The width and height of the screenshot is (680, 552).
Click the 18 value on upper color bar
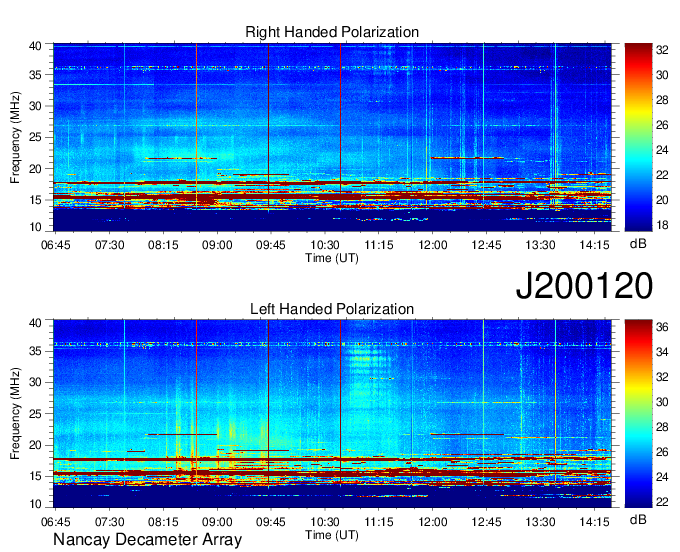click(x=662, y=225)
